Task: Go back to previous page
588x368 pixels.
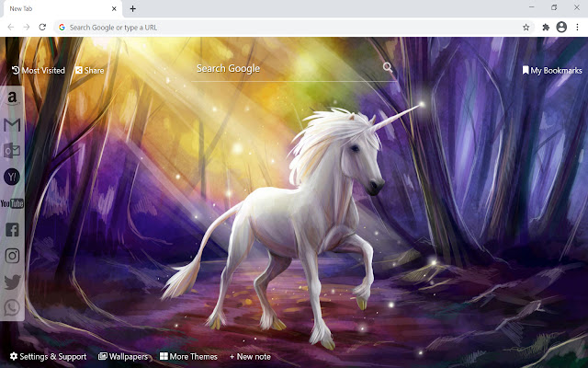Action: (x=11, y=27)
